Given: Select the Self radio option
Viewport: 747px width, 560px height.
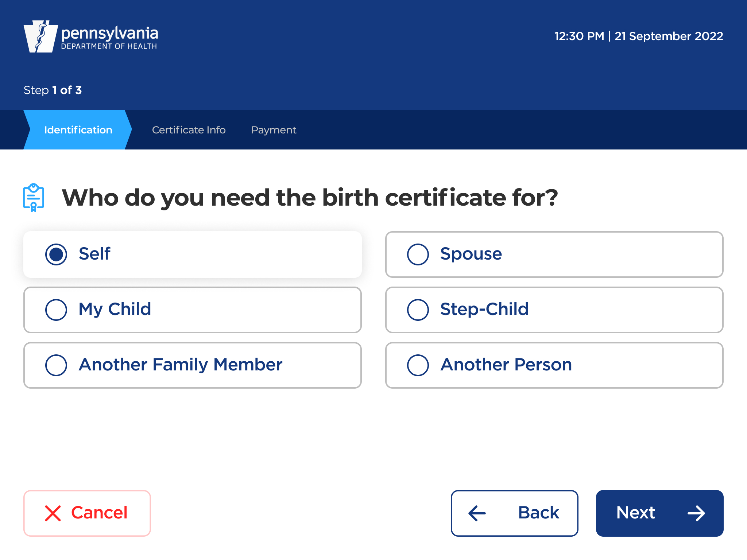Looking at the screenshot, I should pos(56,254).
